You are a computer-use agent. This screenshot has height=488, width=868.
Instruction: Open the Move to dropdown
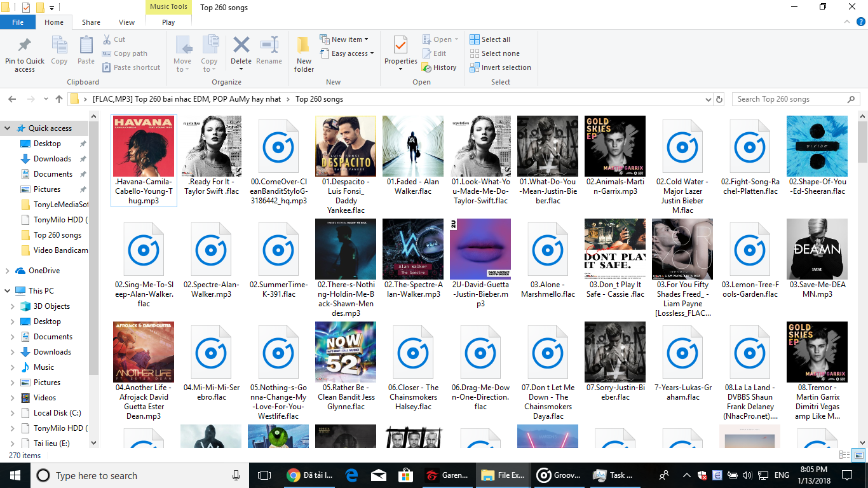[182, 54]
